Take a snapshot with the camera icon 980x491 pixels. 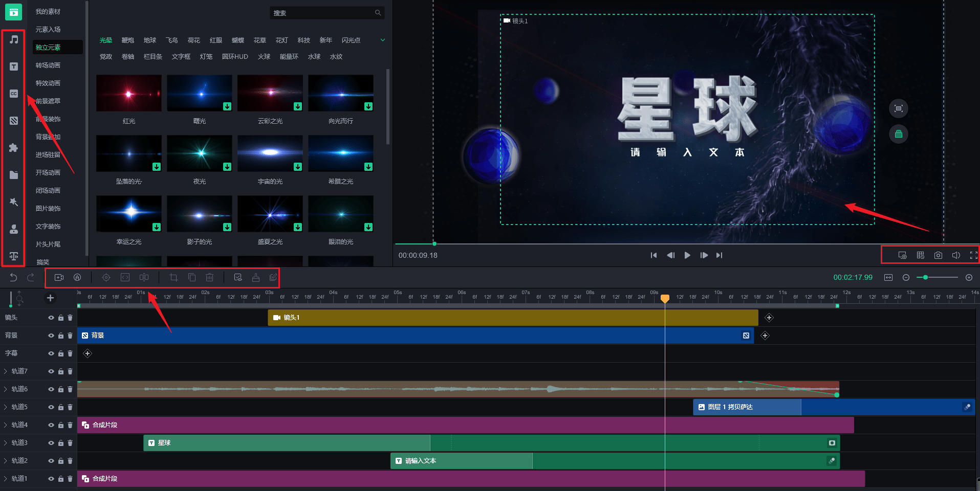point(938,255)
